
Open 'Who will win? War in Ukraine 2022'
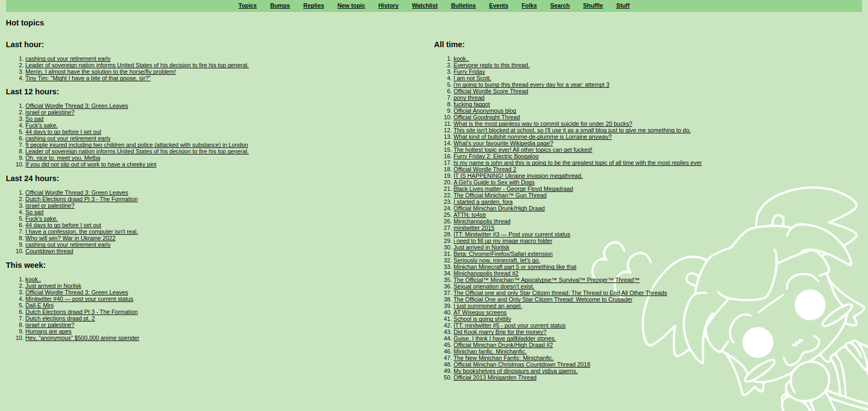pos(71,239)
